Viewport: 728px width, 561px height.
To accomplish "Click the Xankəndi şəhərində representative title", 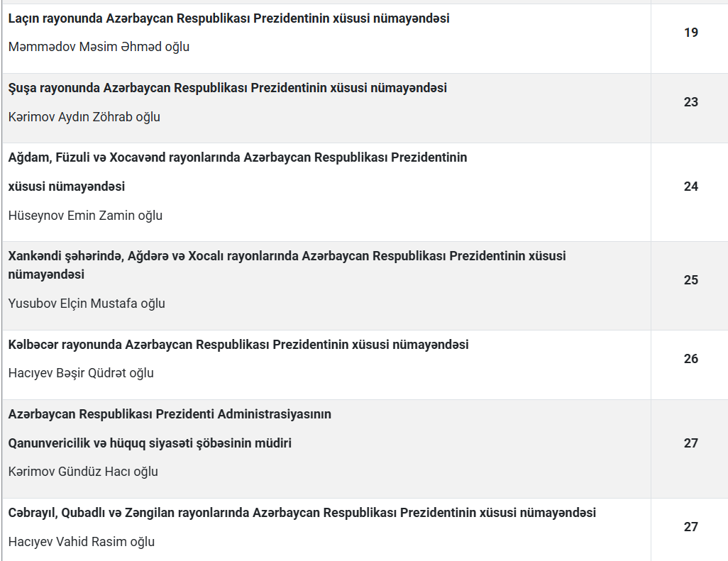I will 287,256.
